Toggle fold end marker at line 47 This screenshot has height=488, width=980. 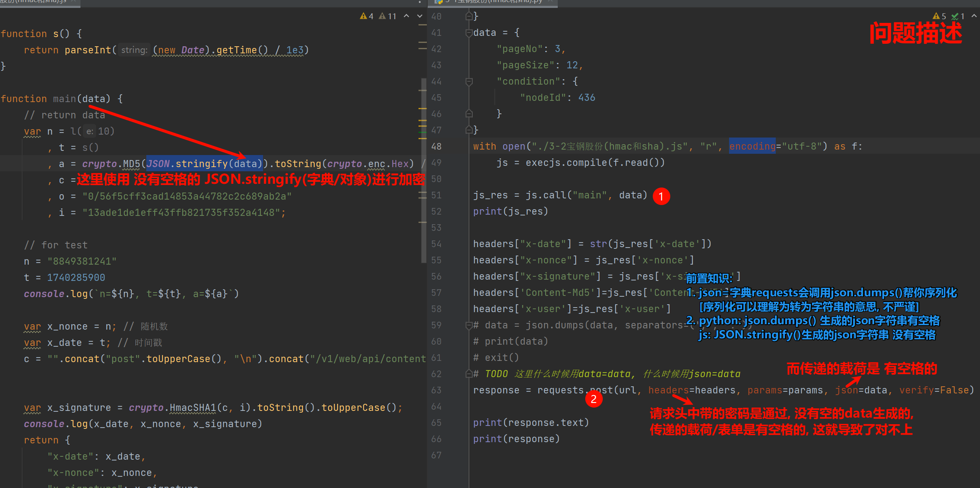469,130
